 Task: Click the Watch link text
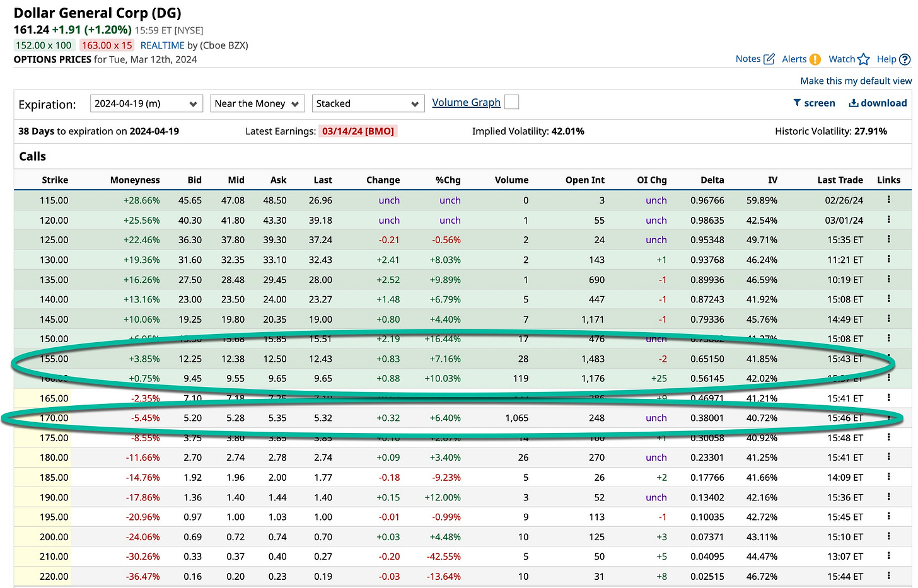click(x=842, y=59)
